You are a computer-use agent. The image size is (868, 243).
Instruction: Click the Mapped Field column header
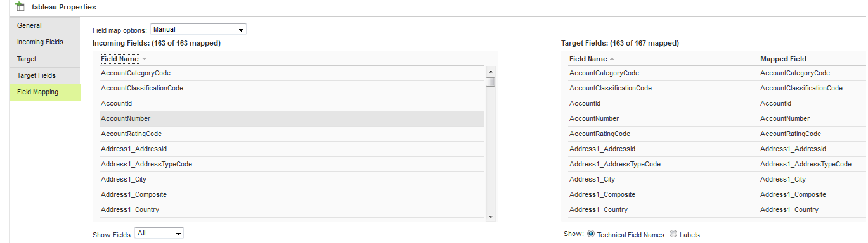[x=783, y=59]
